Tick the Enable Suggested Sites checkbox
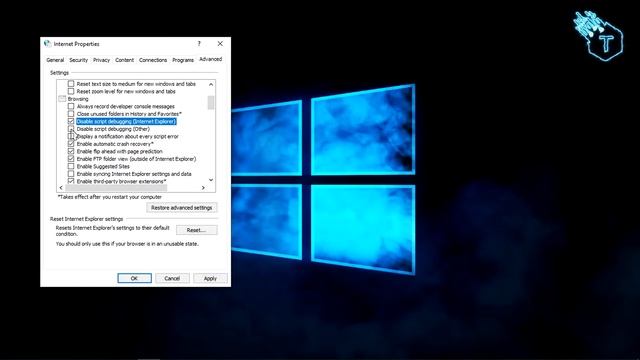Image resolution: width=640 pixels, height=360 pixels. coord(71,166)
